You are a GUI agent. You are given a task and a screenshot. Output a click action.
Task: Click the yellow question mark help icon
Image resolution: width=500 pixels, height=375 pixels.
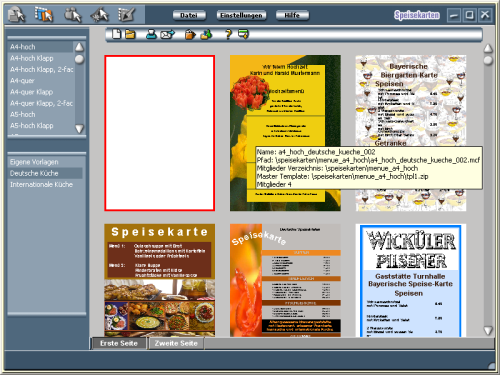click(x=228, y=34)
